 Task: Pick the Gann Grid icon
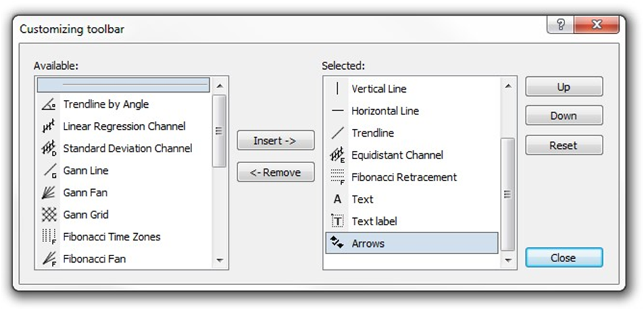[x=48, y=215]
